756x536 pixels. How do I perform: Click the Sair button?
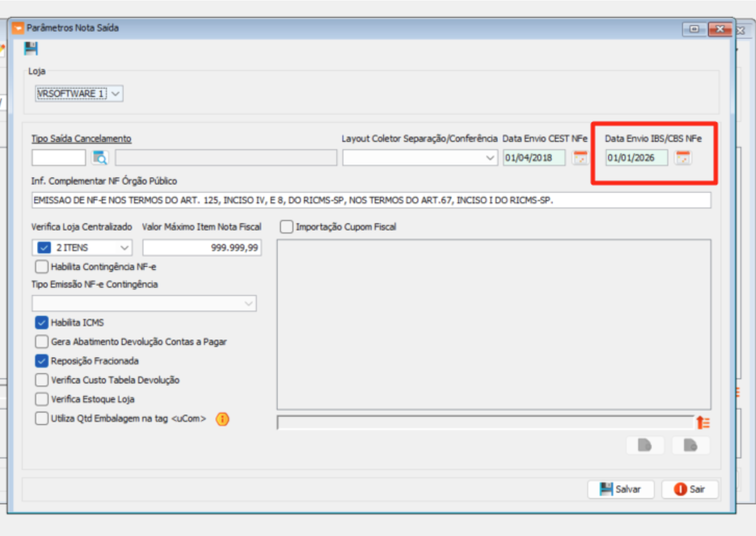tap(689, 489)
